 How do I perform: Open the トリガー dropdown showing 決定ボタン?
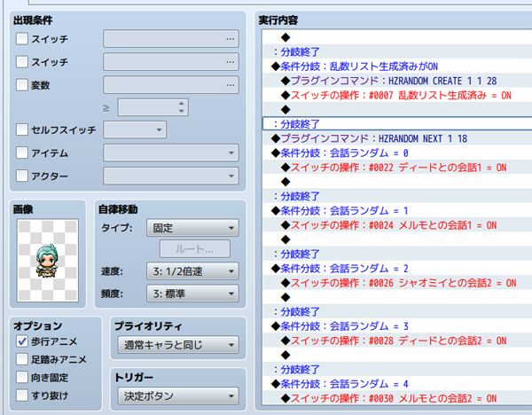click(x=178, y=396)
